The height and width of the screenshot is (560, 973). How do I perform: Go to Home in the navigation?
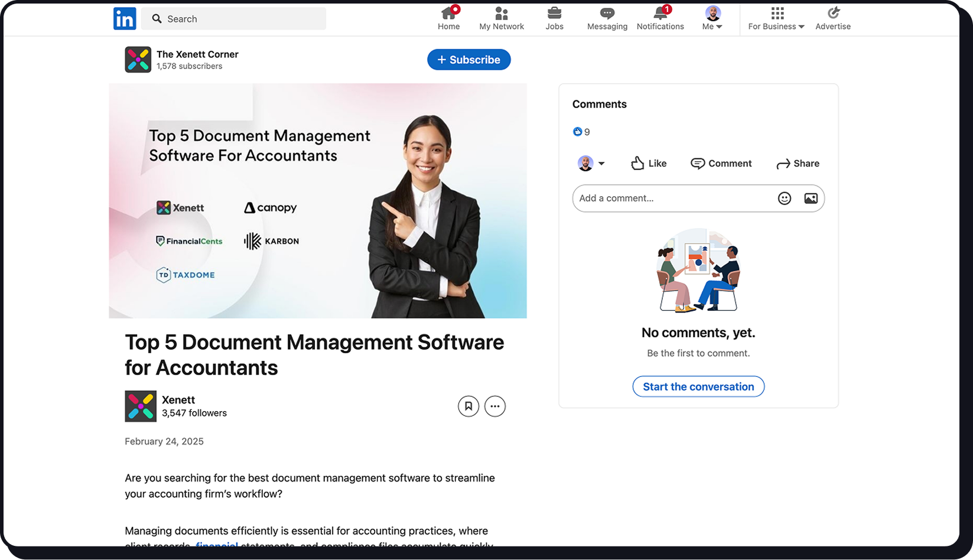449,18
